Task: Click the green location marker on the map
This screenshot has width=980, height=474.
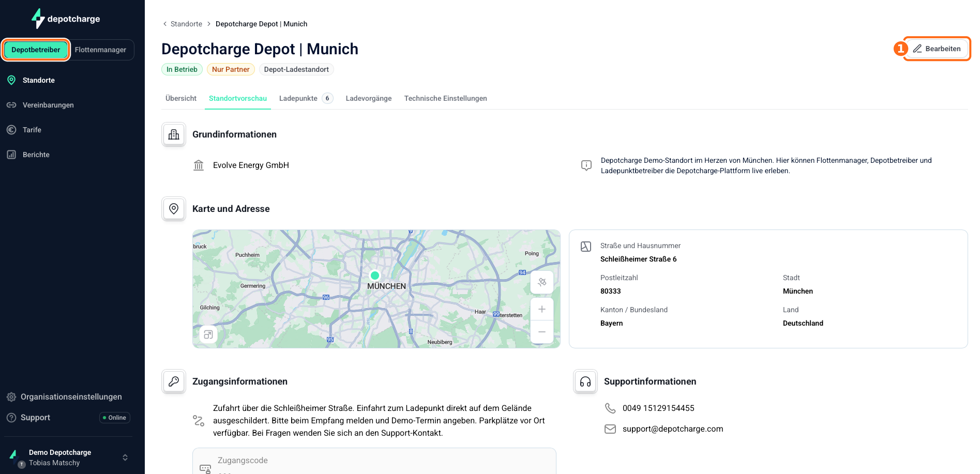Action: click(375, 276)
